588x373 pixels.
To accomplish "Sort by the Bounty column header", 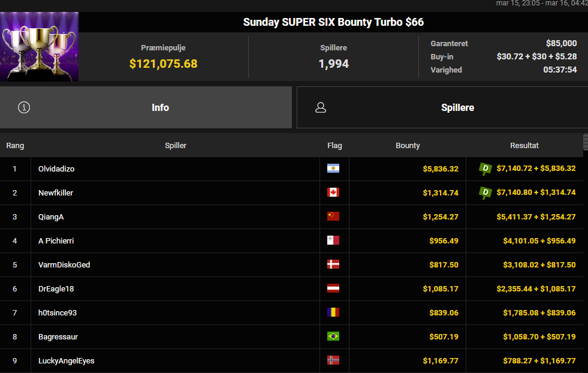I will click(408, 146).
